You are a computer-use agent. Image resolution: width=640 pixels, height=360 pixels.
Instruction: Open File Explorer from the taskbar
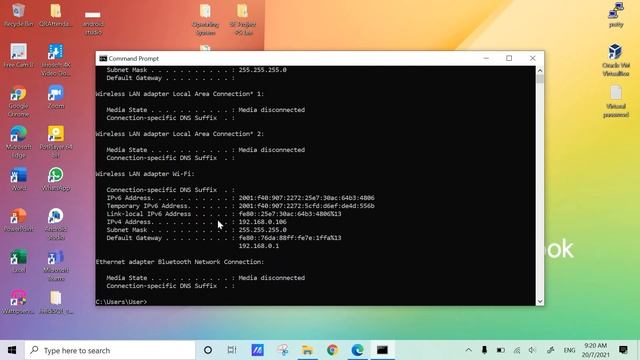pos(307,350)
